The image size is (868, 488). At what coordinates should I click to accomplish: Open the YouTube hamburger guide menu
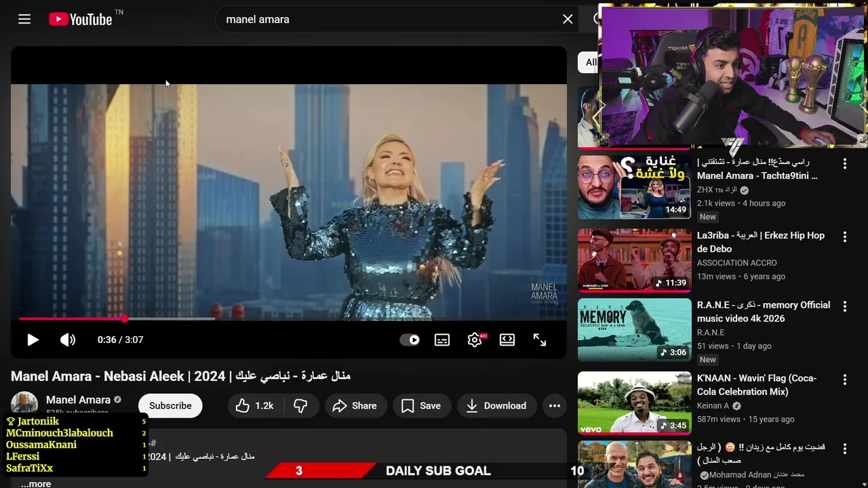[24, 19]
